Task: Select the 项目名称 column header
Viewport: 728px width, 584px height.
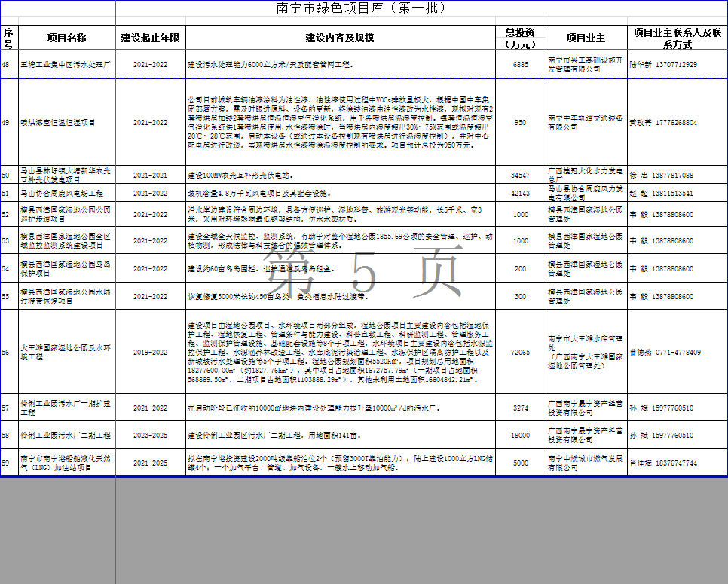Action: click(66, 38)
